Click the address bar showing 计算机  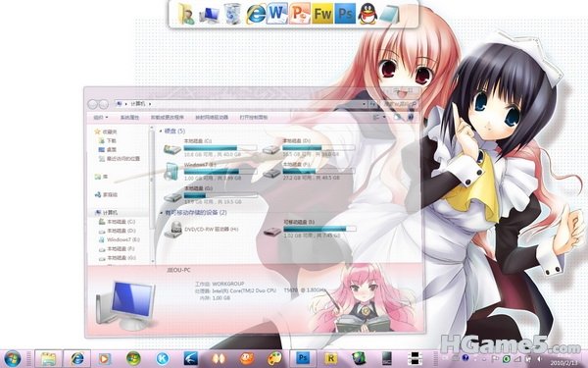tap(242, 104)
